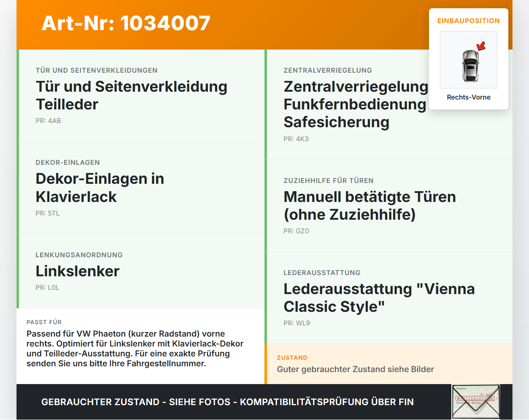Click the ZENTRALVERRIEGELUNG category label
Screen dimensions: 529x420
click(x=328, y=70)
